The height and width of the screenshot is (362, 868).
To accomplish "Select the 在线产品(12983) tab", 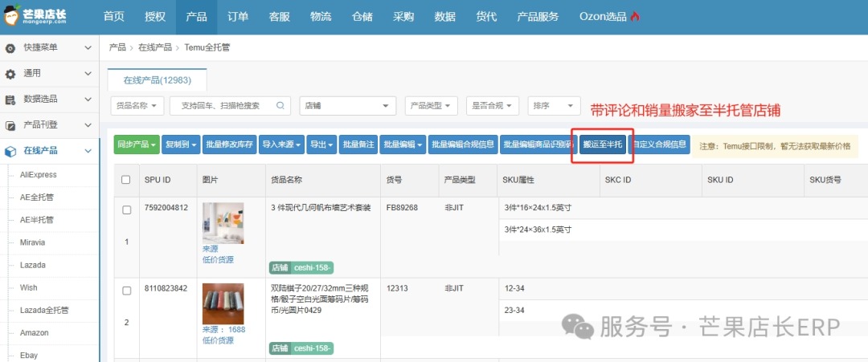I will click(x=158, y=80).
